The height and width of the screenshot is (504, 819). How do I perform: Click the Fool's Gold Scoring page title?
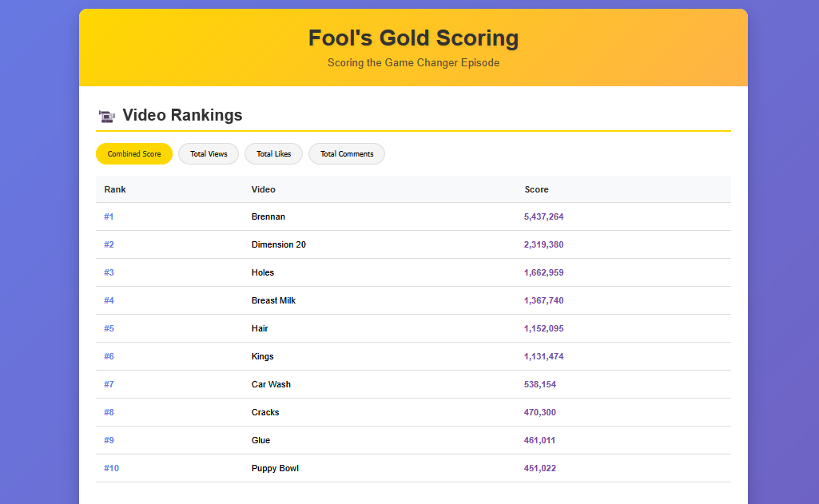tap(413, 38)
